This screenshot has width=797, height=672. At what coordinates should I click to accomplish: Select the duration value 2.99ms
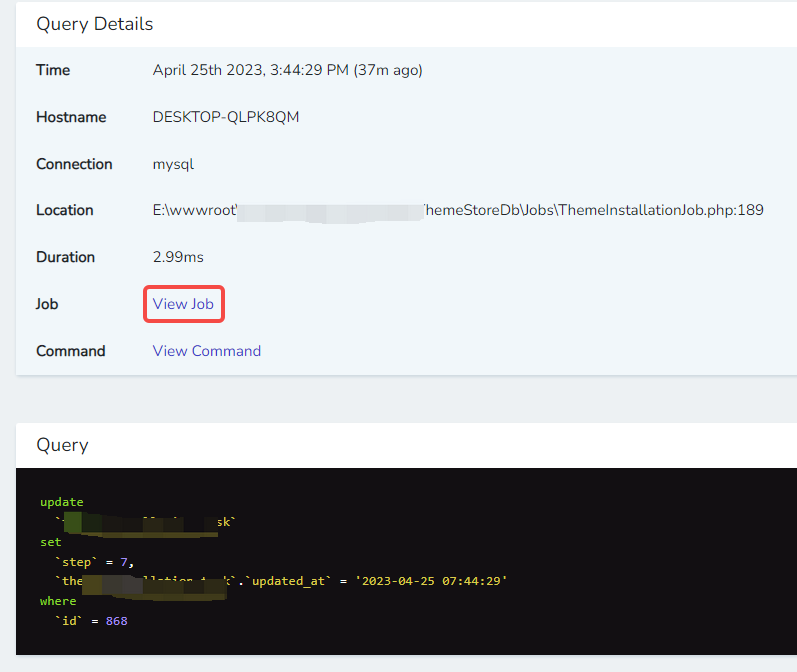(178, 257)
